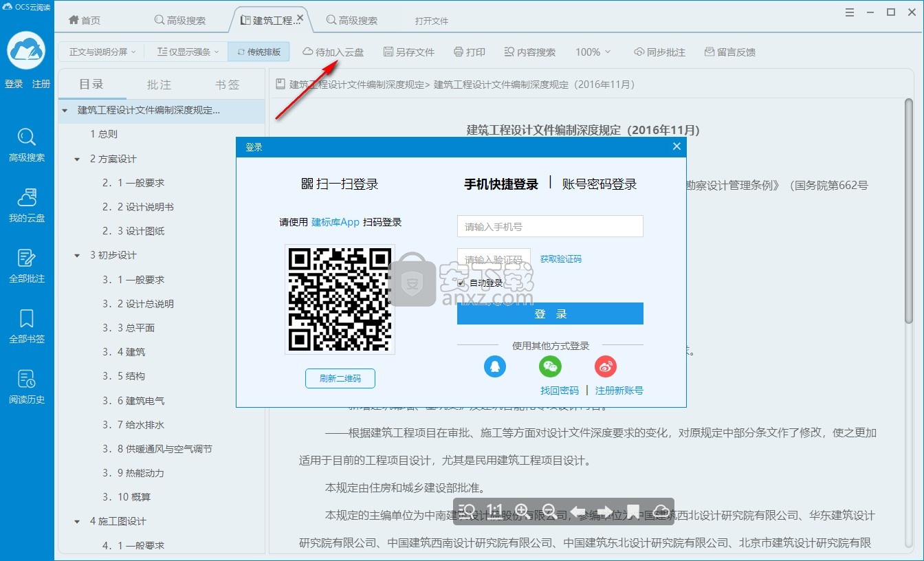Screen dimensions: 924x561
Task: Click zoom in magnifier on floating bar
Action: pos(521,511)
